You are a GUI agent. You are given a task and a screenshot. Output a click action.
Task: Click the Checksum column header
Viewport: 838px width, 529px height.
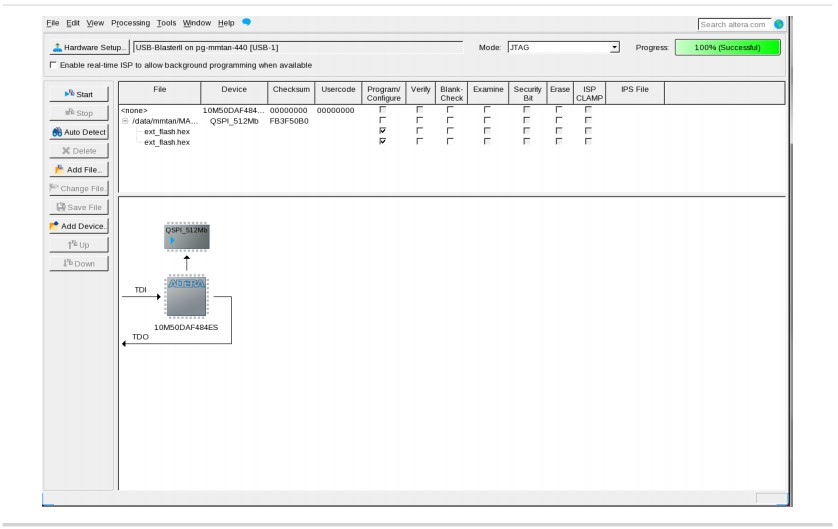click(291, 93)
